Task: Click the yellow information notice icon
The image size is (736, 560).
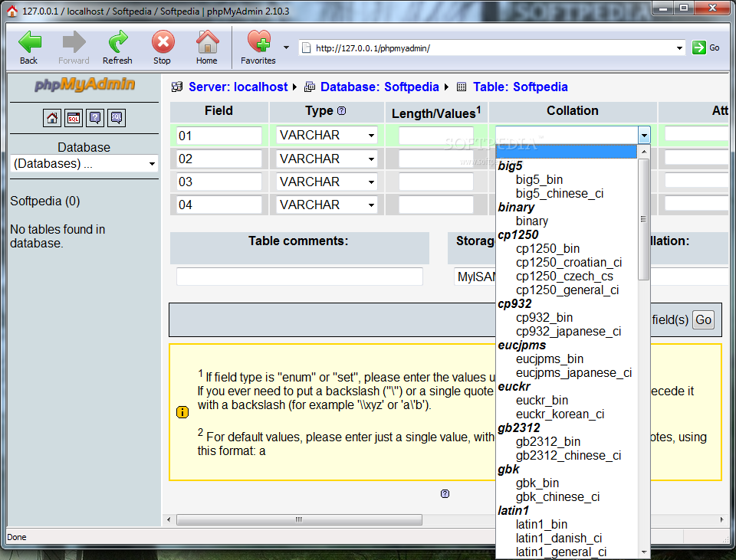Action: click(182, 412)
